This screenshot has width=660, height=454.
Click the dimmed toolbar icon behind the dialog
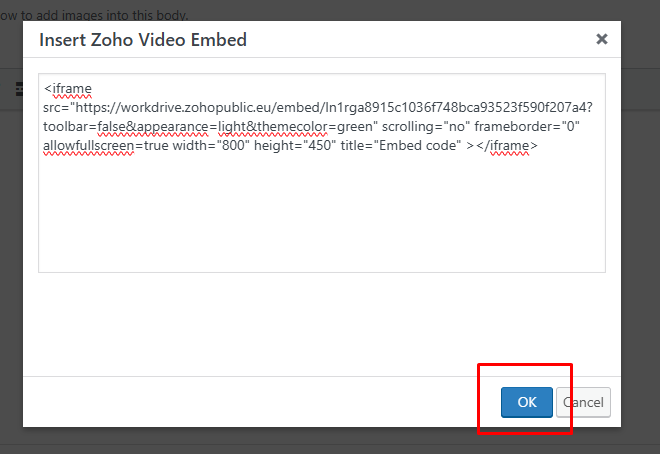pyautogui.click(x=19, y=89)
